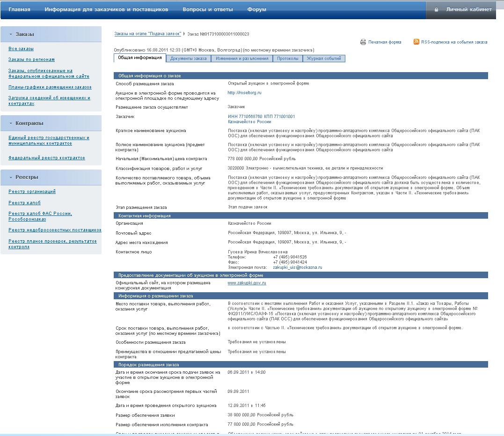
Task: Click the orange RSS feed icon
Action: 416,42
